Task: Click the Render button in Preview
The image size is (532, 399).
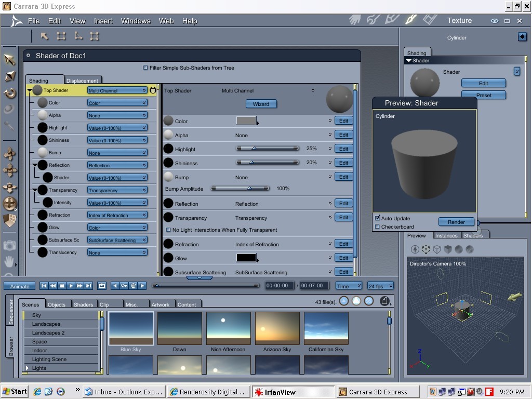Action: (x=456, y=222)
